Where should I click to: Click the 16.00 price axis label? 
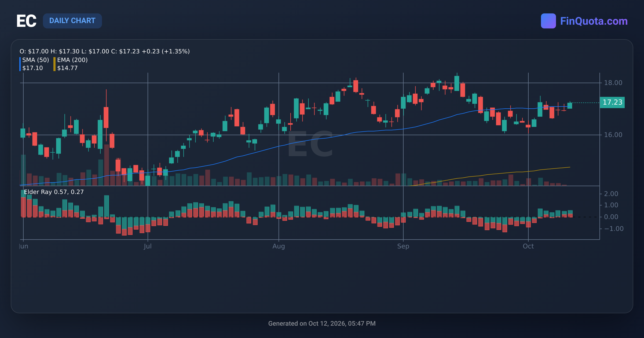click(x=613, y=135)
